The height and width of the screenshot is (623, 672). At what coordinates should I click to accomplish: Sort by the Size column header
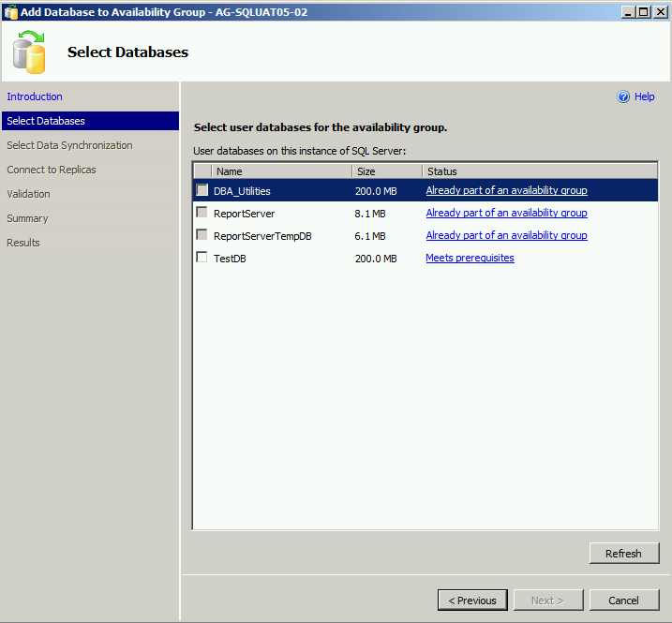coord(387,171)
